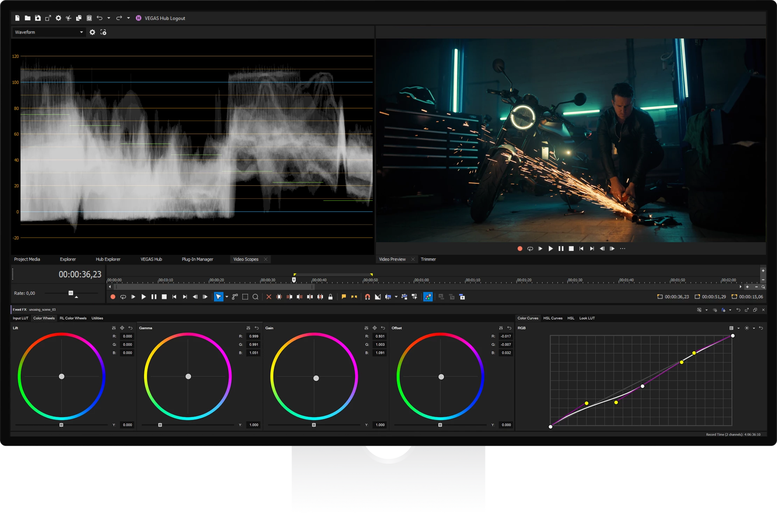
Task: Enable loop playback in the timeline transport
Action: [x=123, y=297]
